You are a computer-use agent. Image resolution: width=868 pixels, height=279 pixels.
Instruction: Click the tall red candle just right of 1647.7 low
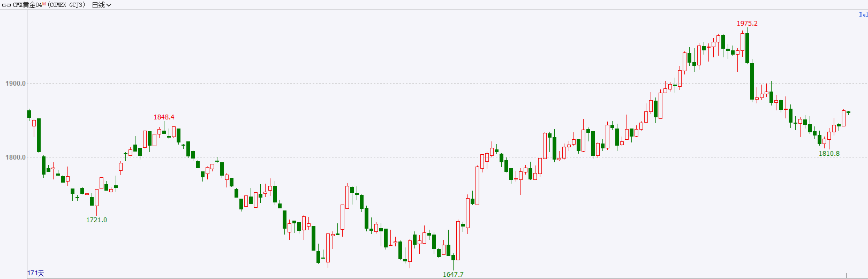[458, 240]
